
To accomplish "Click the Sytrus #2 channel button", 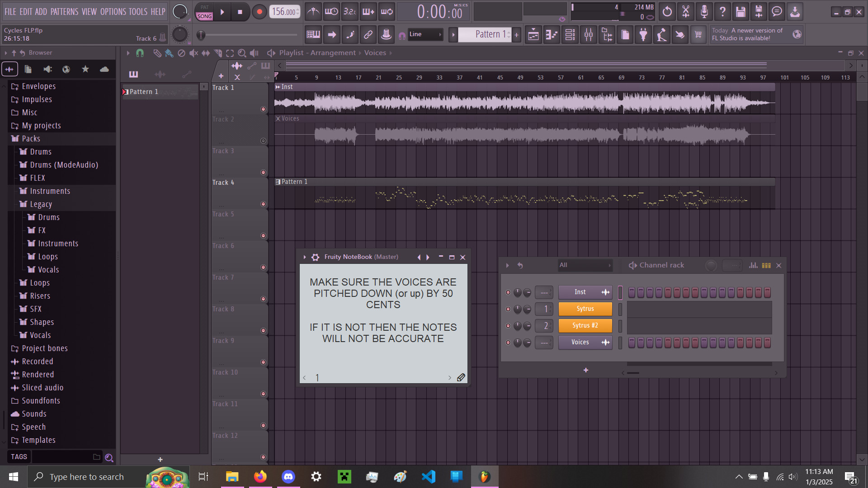I will pos(585,325).
